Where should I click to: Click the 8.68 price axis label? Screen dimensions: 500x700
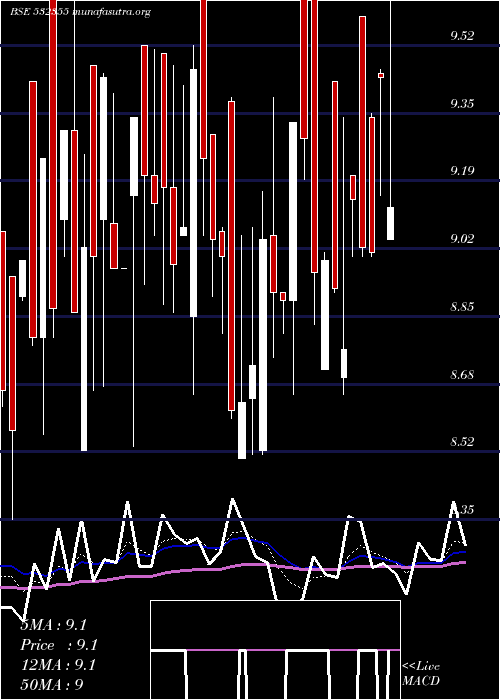click(x=462, y=374)
